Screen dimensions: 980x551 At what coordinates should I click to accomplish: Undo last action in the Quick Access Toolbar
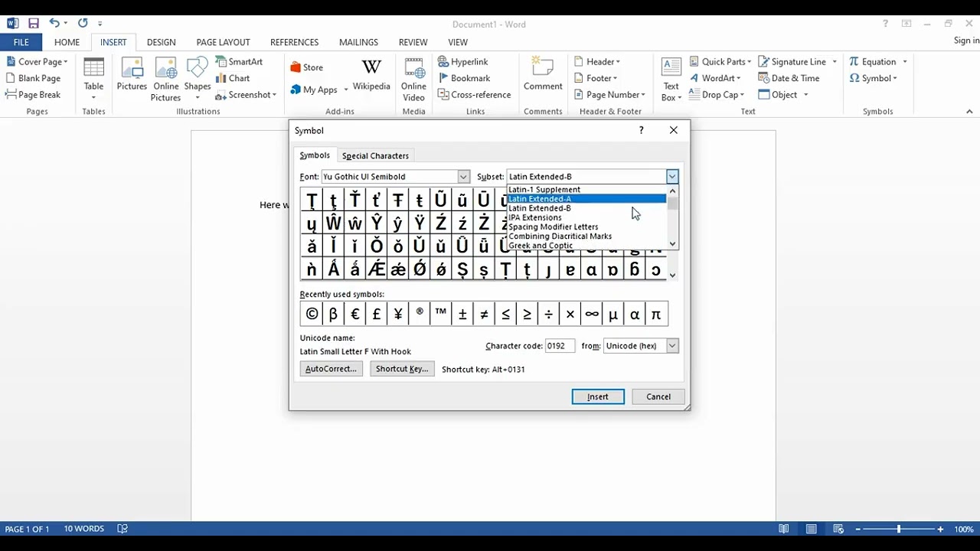[54, 24]
